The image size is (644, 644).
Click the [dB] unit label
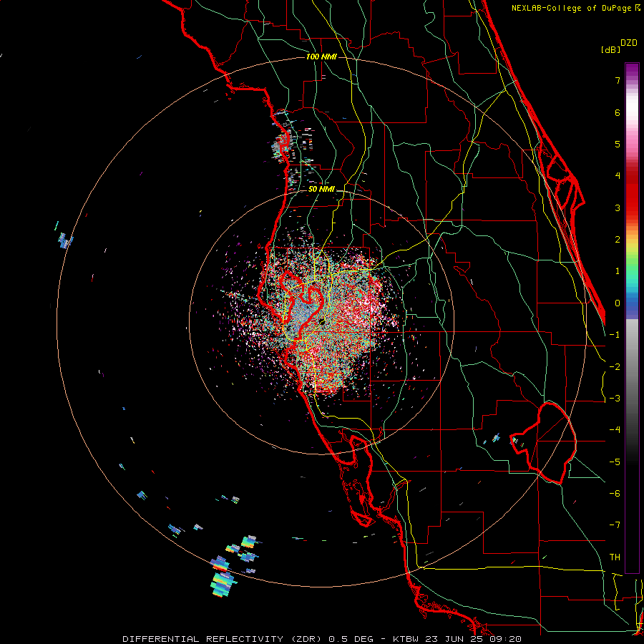pos(611,49)
